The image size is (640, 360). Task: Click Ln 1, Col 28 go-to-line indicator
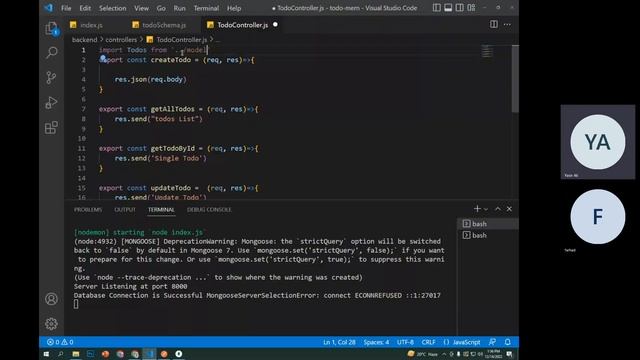tap(339, 342)
